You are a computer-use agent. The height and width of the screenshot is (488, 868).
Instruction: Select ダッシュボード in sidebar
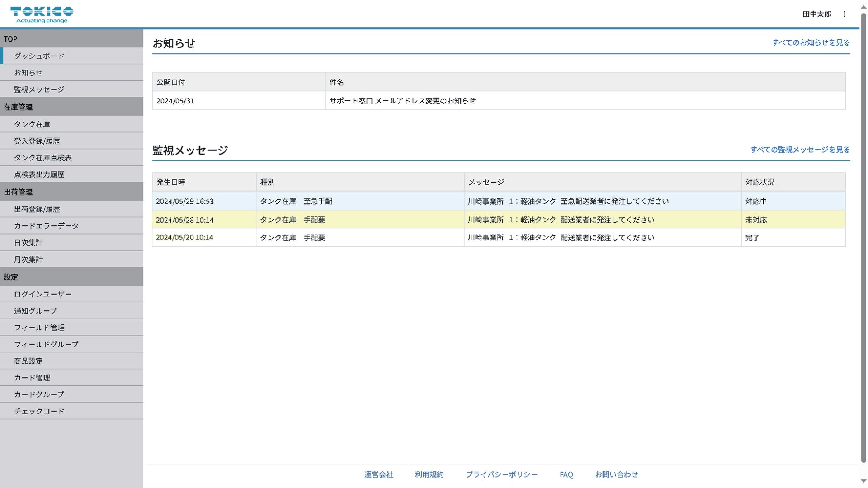[x=39, y=56]
